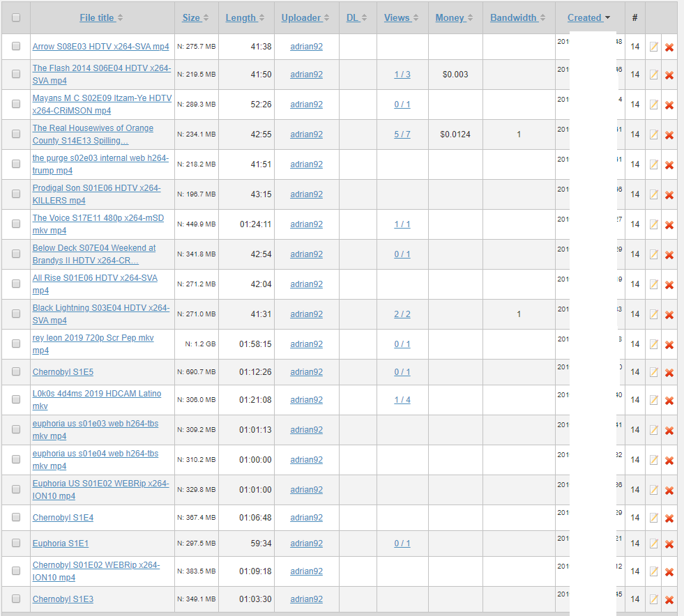The width and height of the screenshot is (684, 616).
Task: Delete the Flash 2014 S06E04 file
Action: pyautogui.click(x=669, y=75)
